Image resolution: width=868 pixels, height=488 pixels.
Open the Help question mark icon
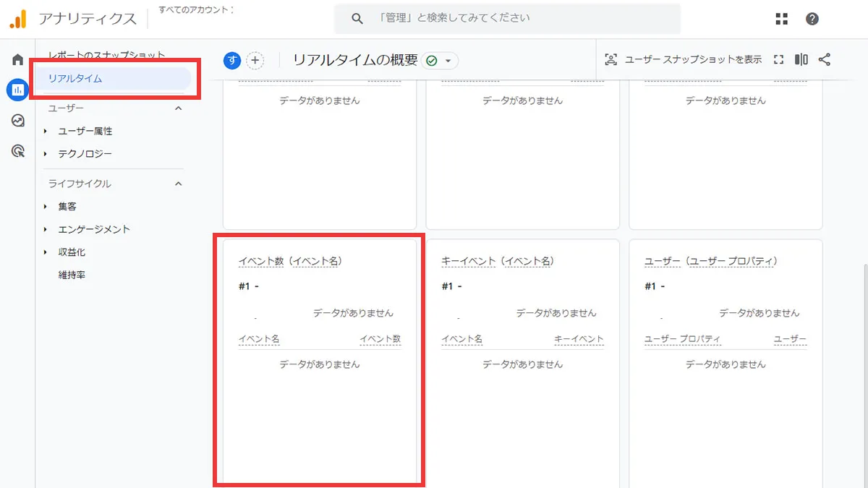[812, 20]
